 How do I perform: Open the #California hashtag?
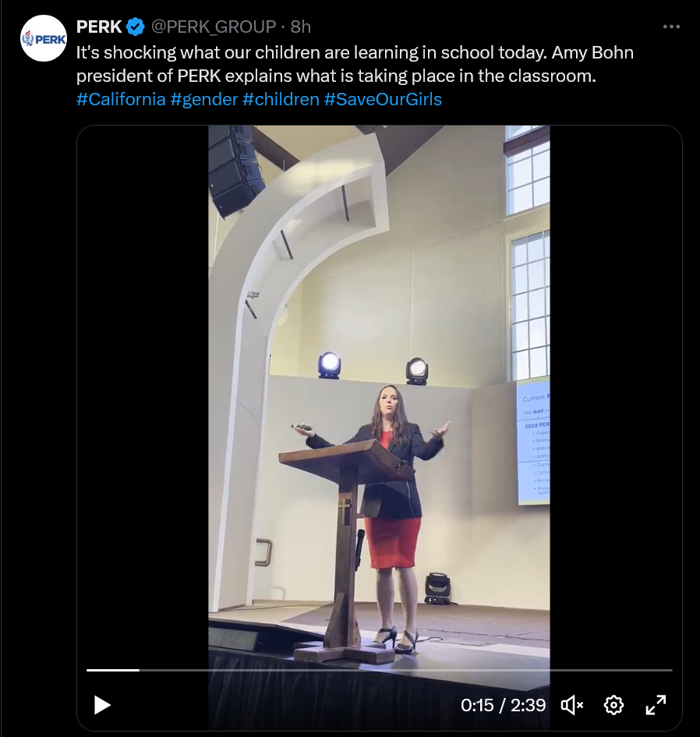click(121, 99)
